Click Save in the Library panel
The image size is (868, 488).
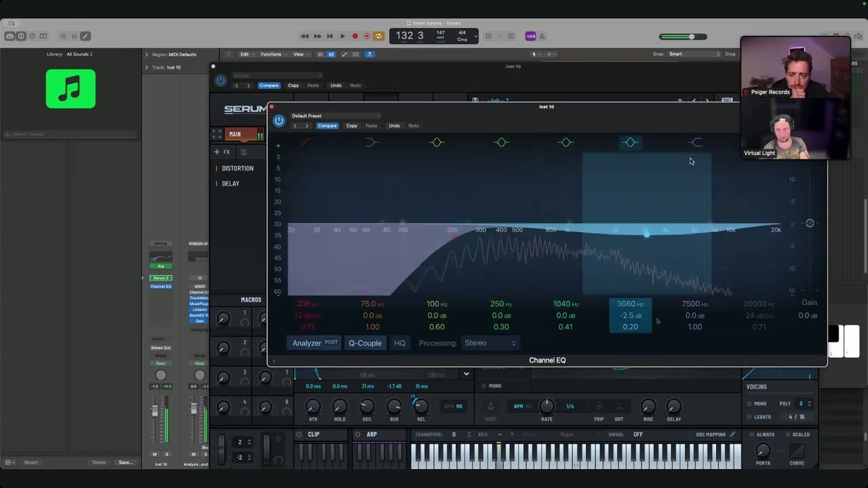point(125,462)
